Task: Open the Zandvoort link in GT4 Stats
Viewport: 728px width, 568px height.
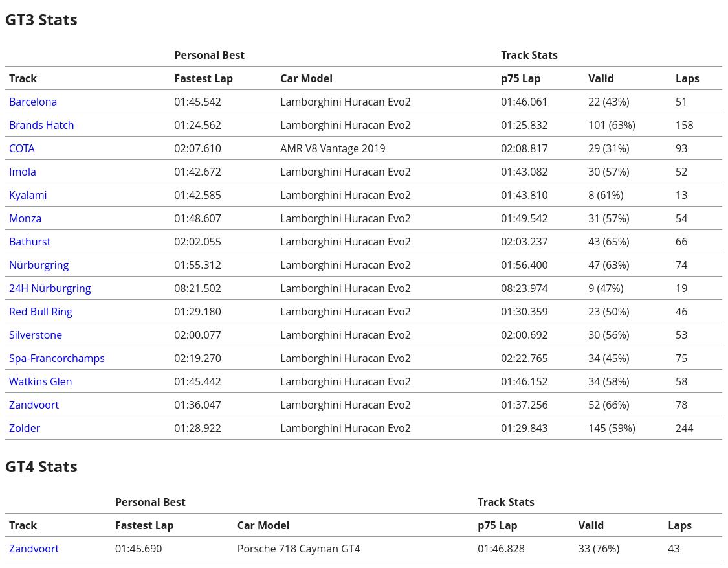Action: (34, 549)
